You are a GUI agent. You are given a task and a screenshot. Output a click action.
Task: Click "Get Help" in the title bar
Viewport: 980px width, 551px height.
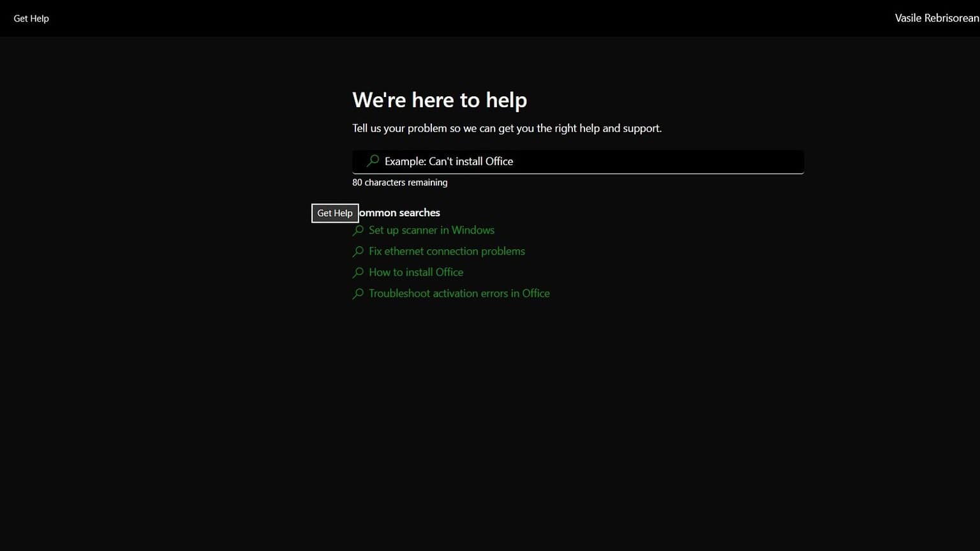[31, 18]
